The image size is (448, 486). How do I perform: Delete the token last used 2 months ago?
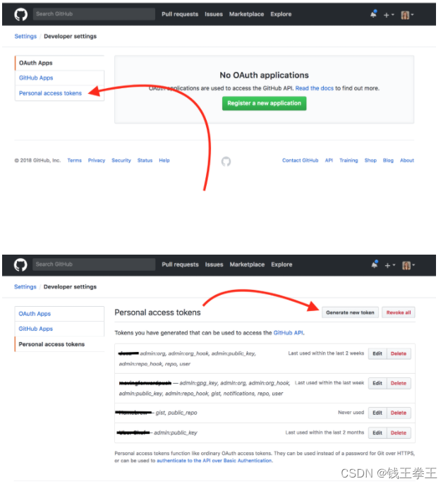pyautogui.click(x=399, y=433)
